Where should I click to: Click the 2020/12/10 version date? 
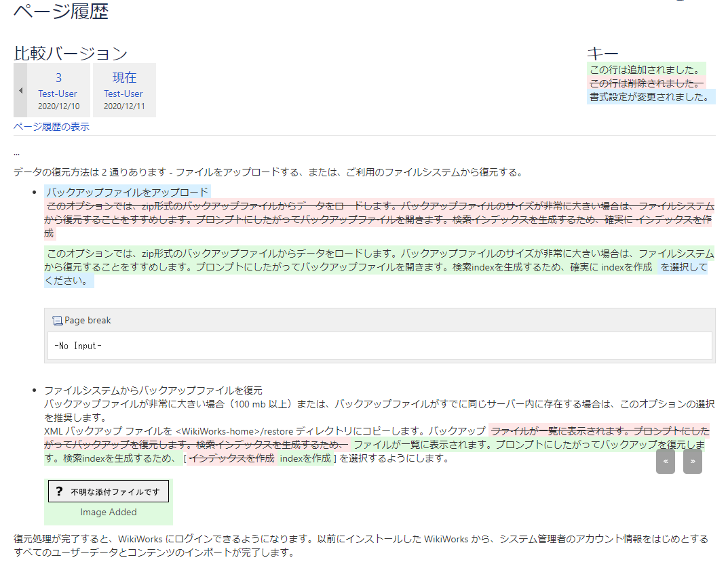pyautogui.click(x=58, y=106)
